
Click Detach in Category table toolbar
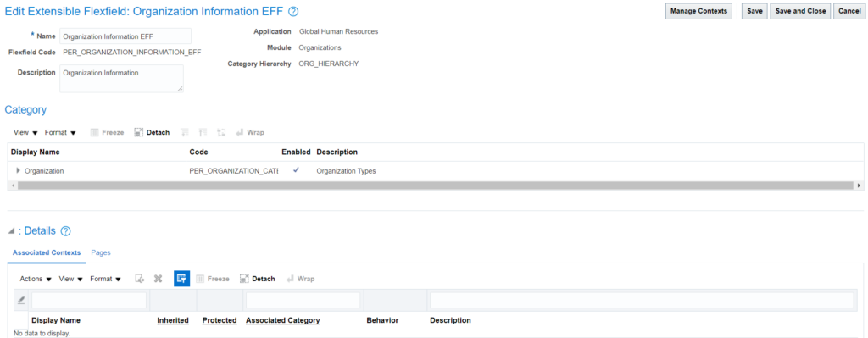point(153,133)
